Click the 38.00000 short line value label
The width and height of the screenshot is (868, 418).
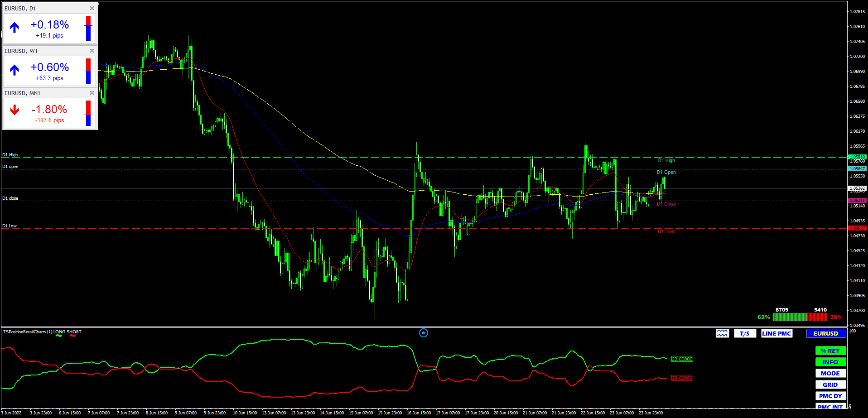pyautogui.click(x=682, y=378)
